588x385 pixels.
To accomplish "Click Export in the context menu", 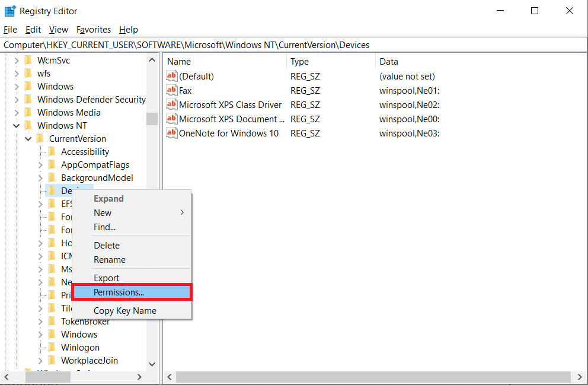I will click(x=107, y=278).
